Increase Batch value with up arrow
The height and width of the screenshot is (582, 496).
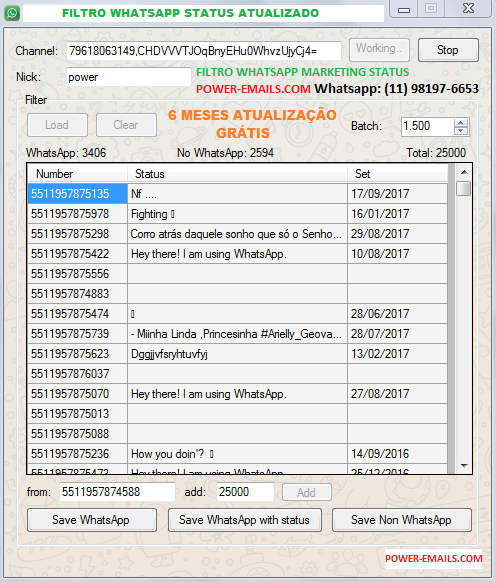pos(460,123)
